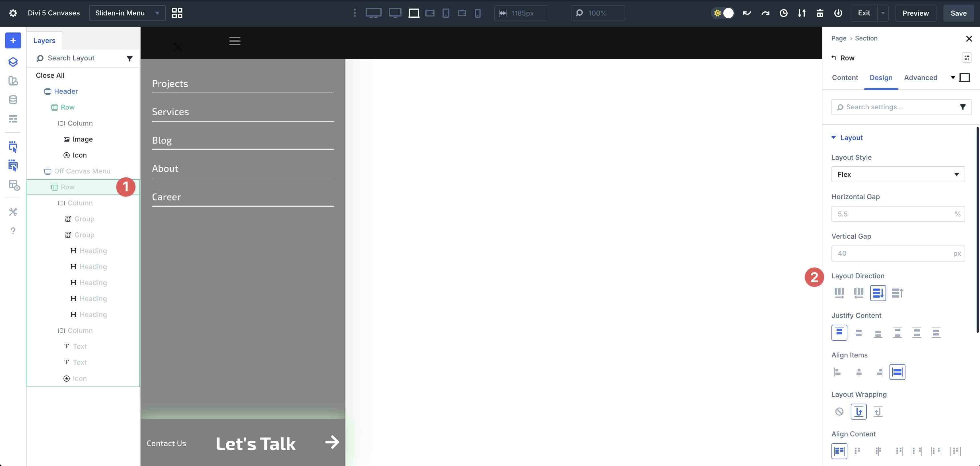Click Close All in the layers panel
Screen dimensions: 980x466
(x=50, y=75)
